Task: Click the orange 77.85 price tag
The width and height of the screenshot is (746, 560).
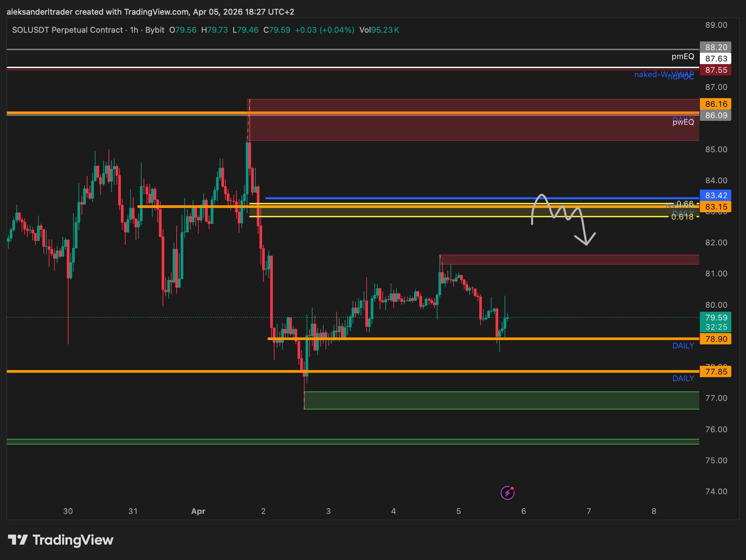Action: point(715,371)
